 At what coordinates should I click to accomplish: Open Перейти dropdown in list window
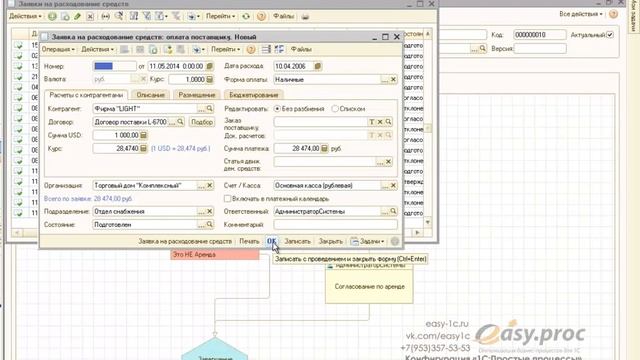pos(220,17)
